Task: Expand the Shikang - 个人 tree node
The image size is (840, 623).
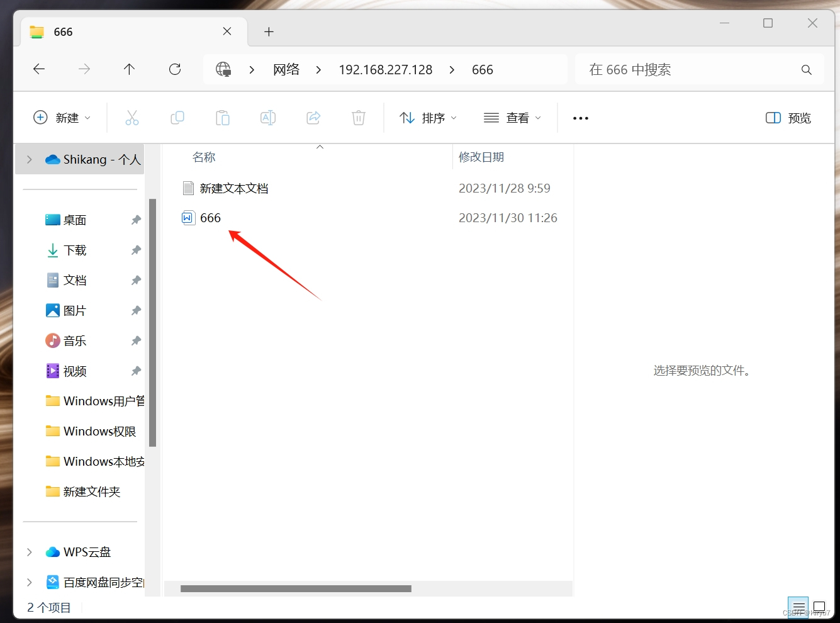Action: pyautogui.click(x=29, y=160)
